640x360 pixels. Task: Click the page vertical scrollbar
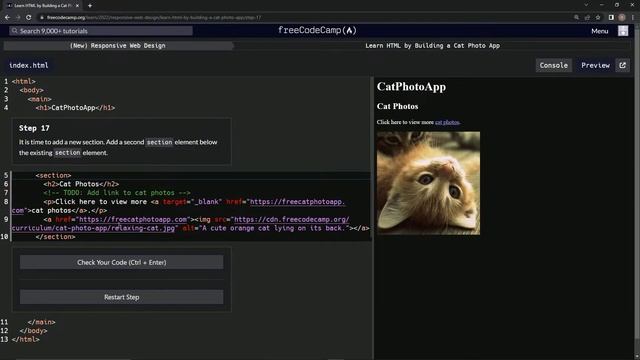click(x=638, y=192)
